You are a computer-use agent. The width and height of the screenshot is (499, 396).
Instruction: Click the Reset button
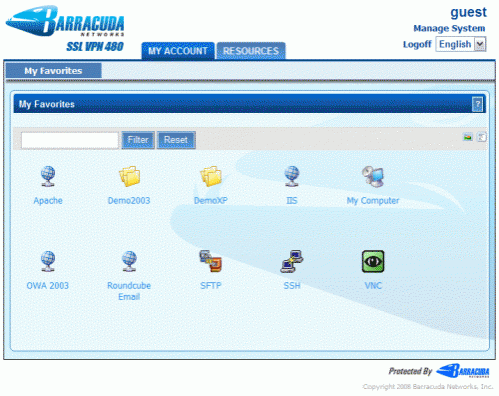tap(176, 140)
